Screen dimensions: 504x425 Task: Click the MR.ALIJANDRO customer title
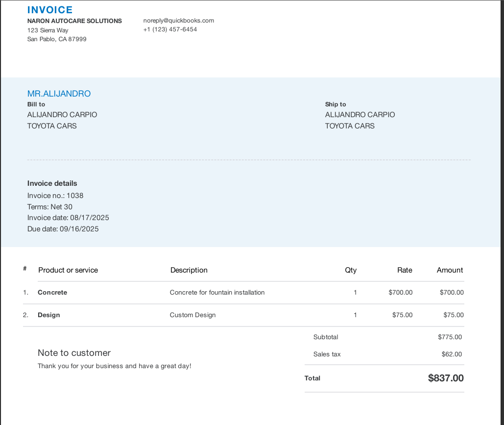[x=59, y=94]
